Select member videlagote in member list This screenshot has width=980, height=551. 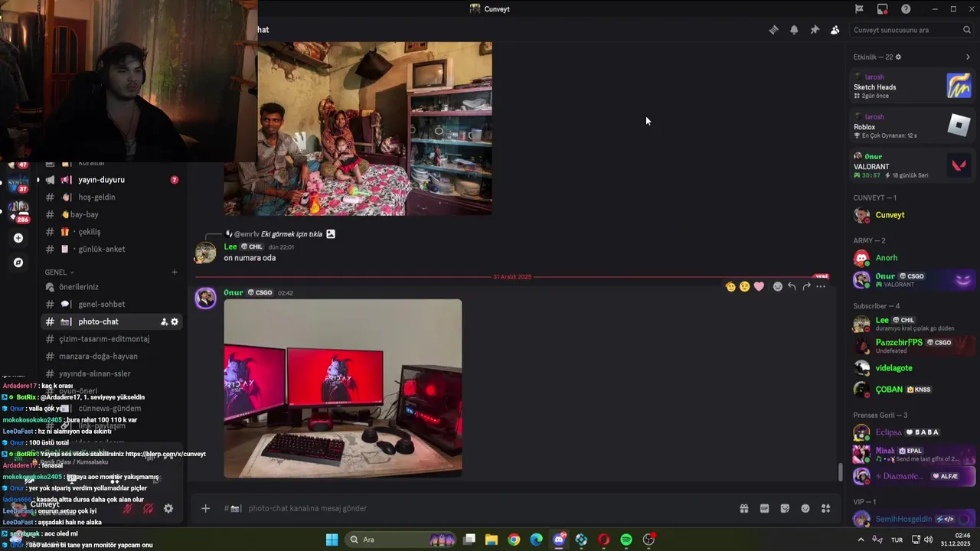(912, 368)
